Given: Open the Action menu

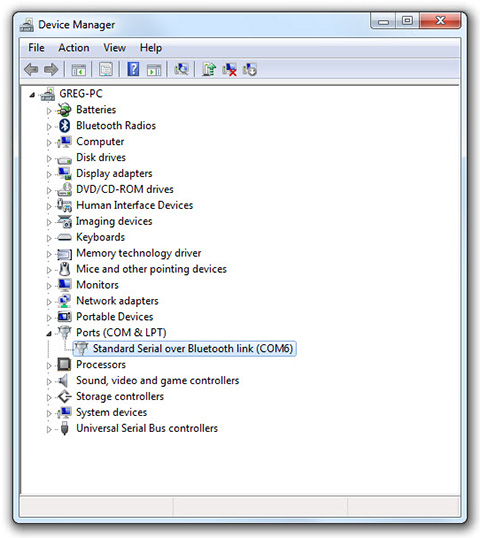Looking at the screenshot, I should pos(74,48).
